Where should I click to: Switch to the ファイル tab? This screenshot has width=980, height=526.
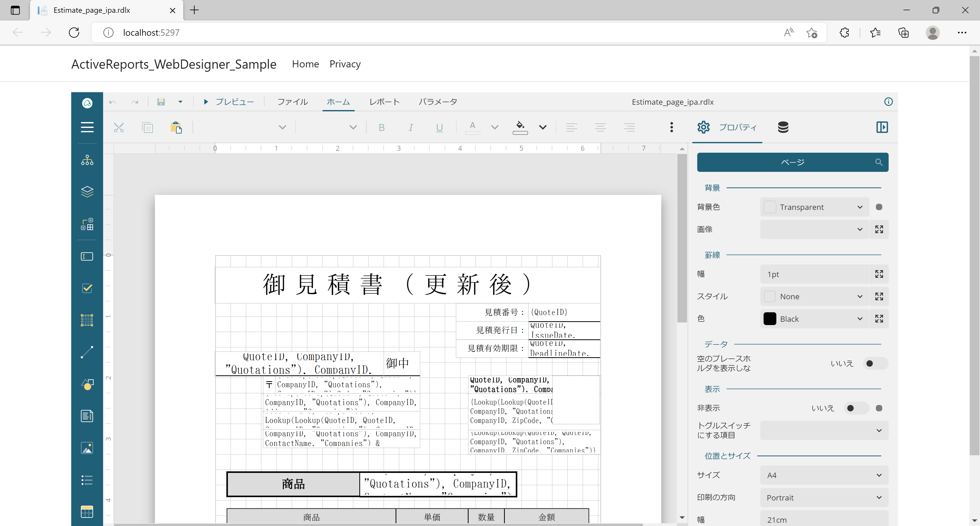click(292, 102)
